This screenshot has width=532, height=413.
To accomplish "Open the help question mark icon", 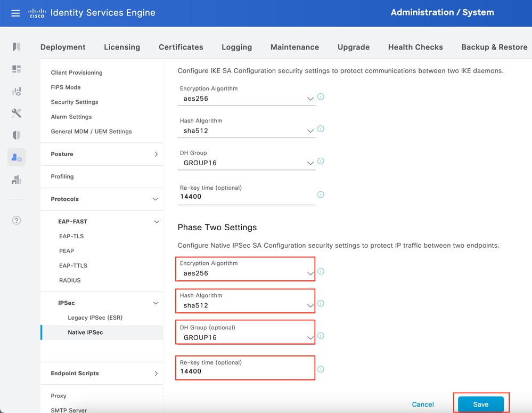I will 17,220.
